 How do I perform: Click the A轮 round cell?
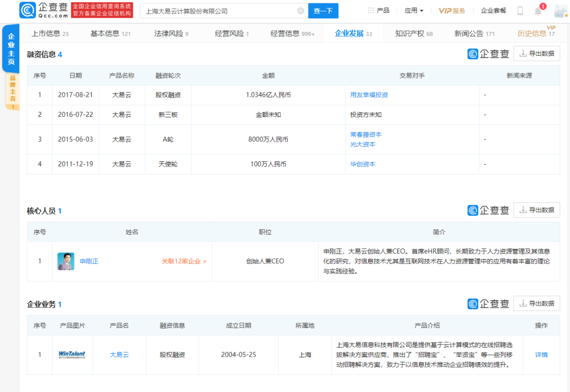[168, 140]
